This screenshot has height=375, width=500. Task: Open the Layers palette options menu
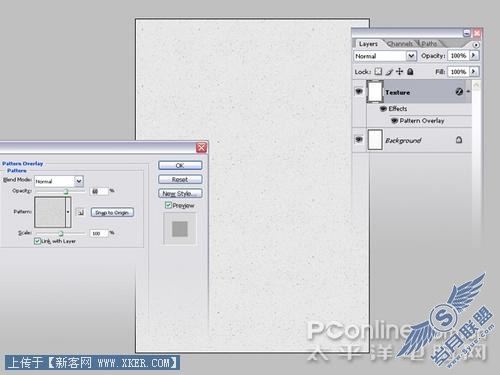tap(476, 45)
